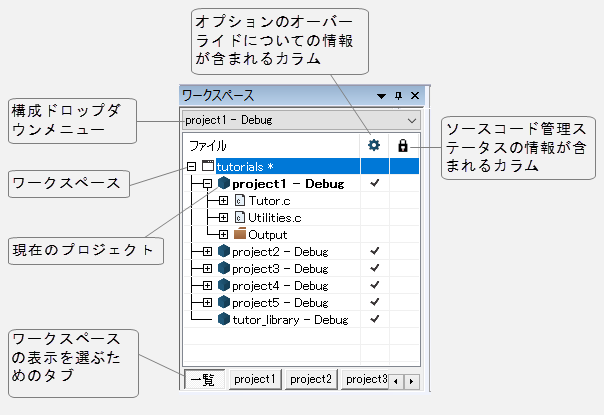Expand the project5 - Debug node

tap(207, 302)
